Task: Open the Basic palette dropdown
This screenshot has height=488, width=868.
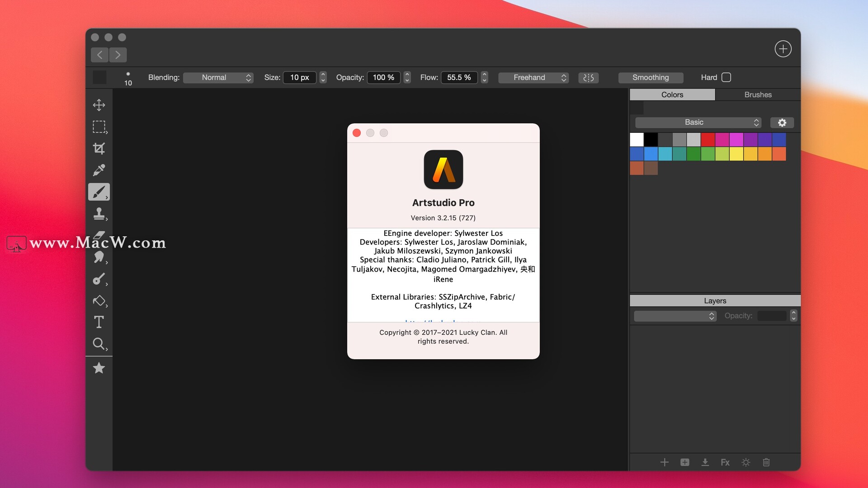Action: tap(698, 122)
